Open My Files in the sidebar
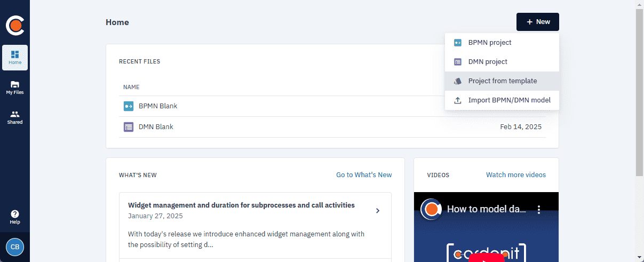Viewport: 644px width, 262px height. 15,88
